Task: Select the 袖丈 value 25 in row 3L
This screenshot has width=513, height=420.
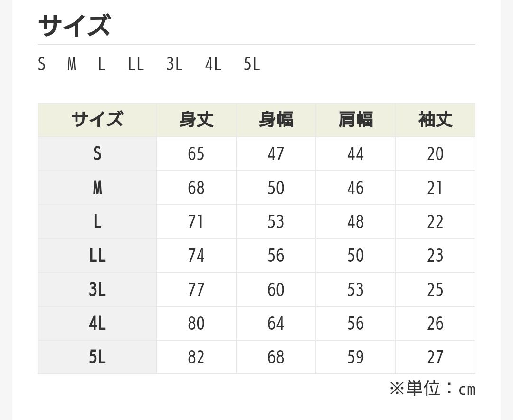Action: (x=435, y=290)
